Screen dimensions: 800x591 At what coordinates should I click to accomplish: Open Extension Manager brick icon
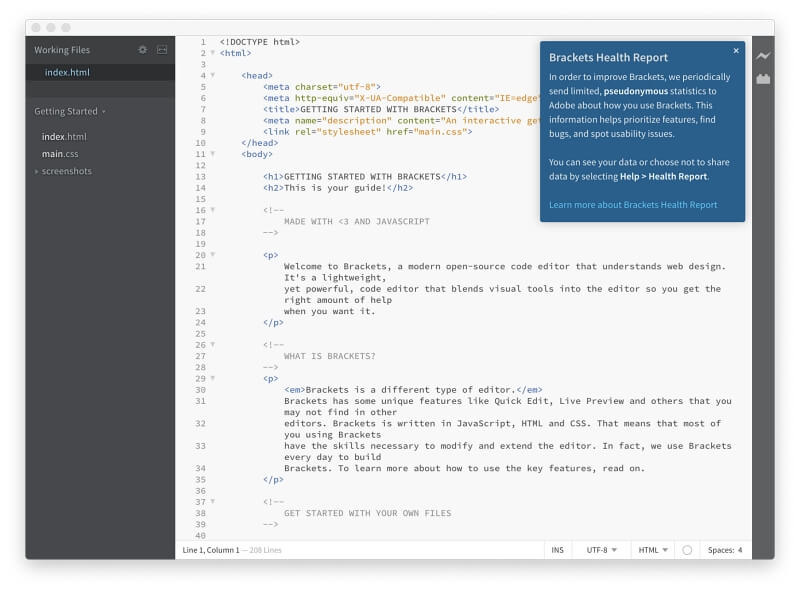click(763, 79)
